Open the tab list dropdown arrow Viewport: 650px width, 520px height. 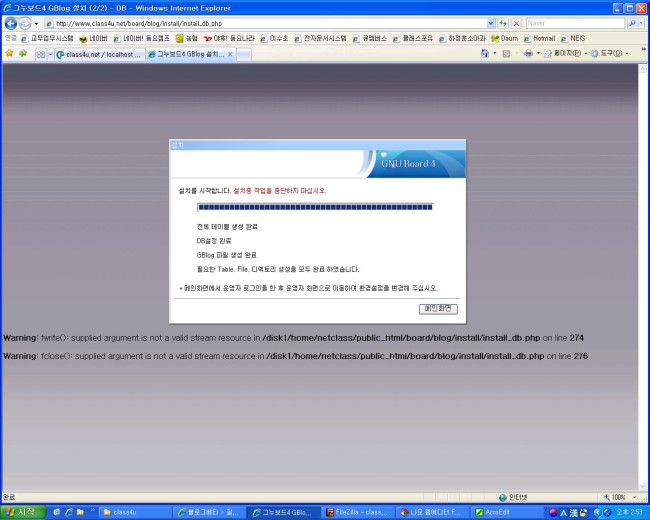pyautogui.click(x=51, y=54)
